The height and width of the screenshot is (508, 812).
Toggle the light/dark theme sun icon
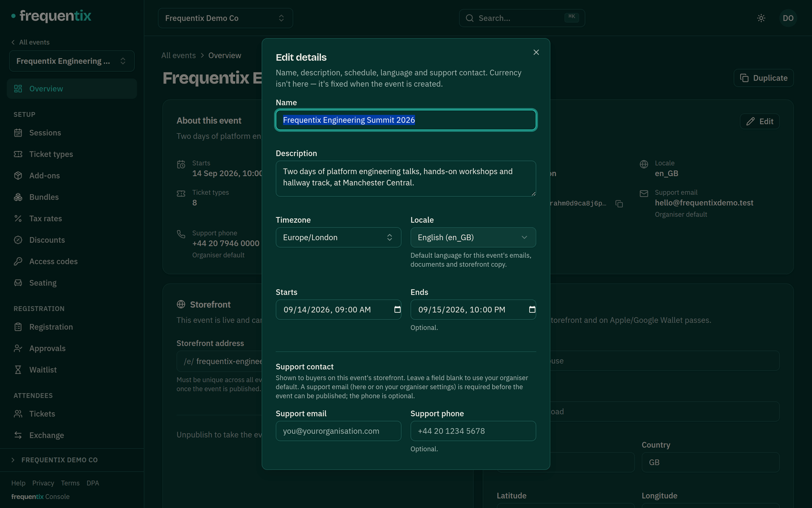761,18
